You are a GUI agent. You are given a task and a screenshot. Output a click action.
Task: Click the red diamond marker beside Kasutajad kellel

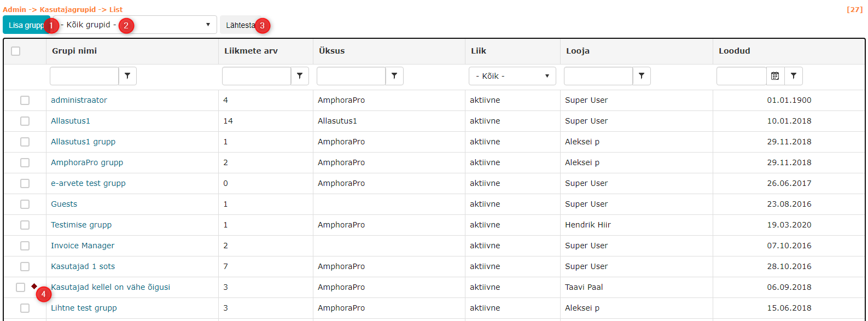(34, 287)
